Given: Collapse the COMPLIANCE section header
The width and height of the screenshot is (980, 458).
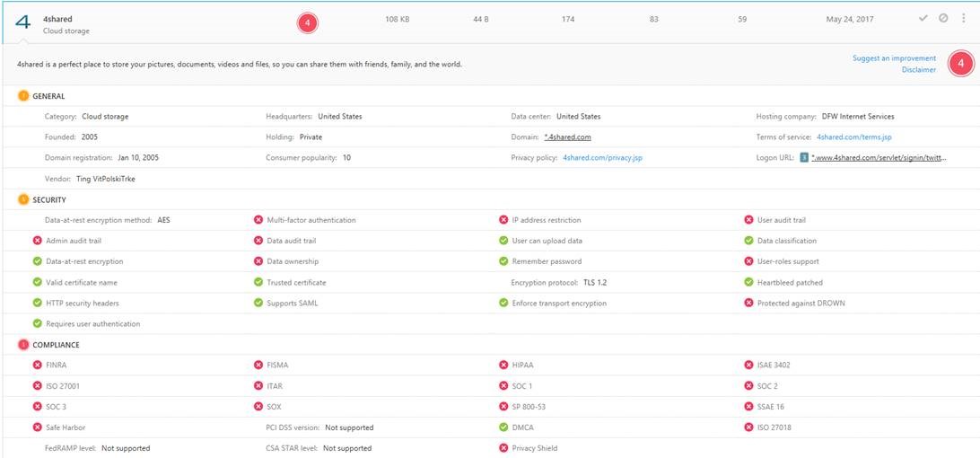Looking at the screenshot, I should tap(56, 345).
